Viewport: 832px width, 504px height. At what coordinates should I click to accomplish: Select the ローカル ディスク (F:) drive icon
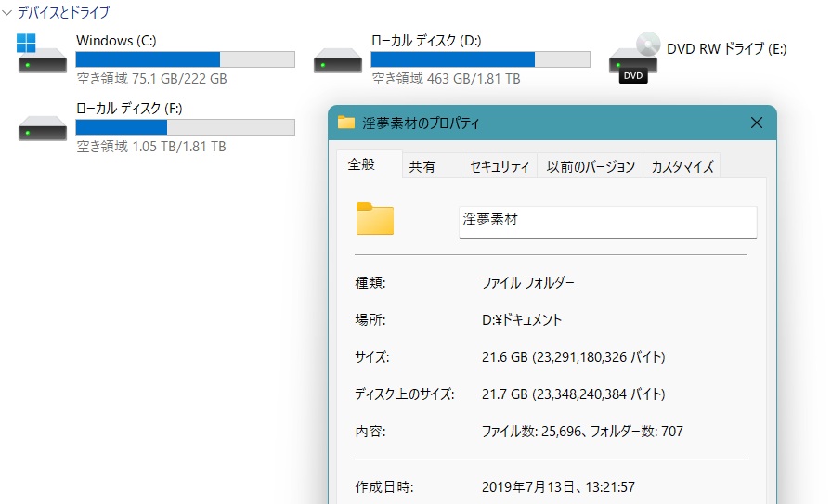[x=43, y=126]
